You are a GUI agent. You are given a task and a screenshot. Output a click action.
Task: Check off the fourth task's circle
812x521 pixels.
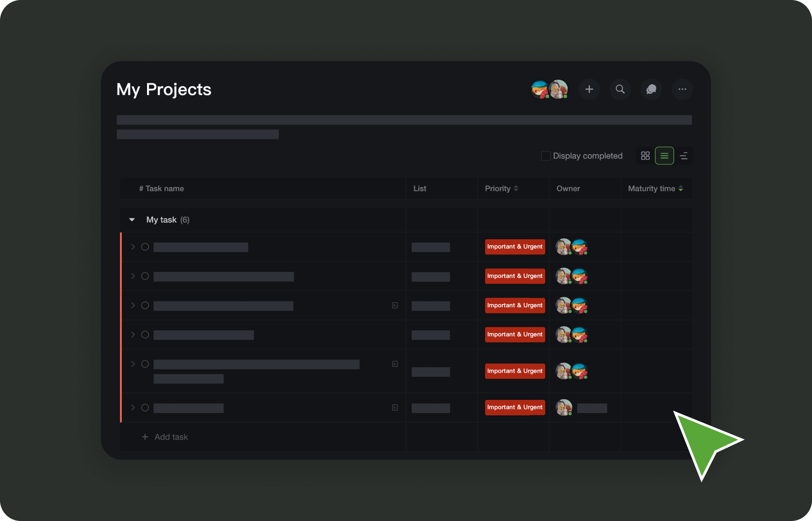(x=145, y=335)
